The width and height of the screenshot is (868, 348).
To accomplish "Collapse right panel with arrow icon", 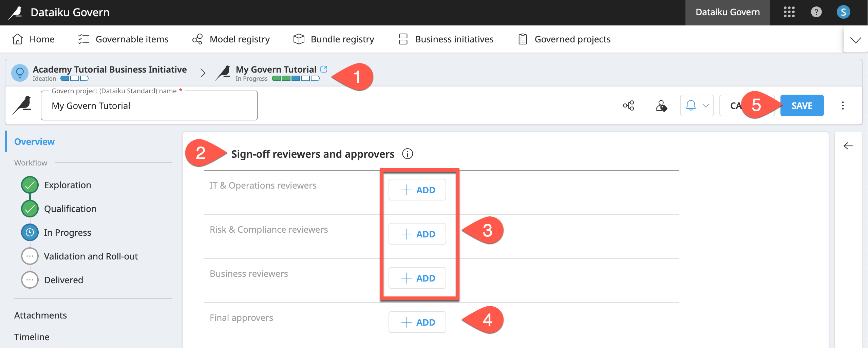I will tap(848, 146).
